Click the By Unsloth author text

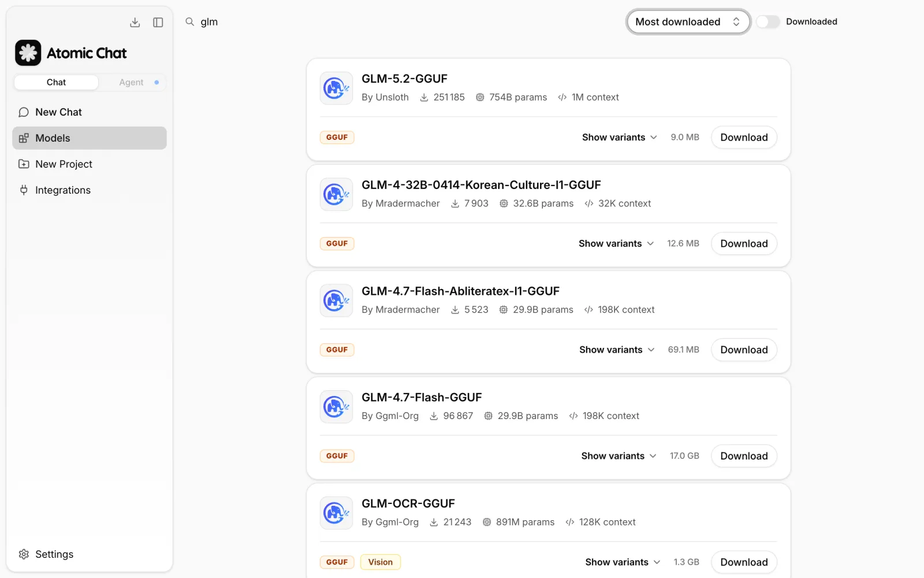385,98
